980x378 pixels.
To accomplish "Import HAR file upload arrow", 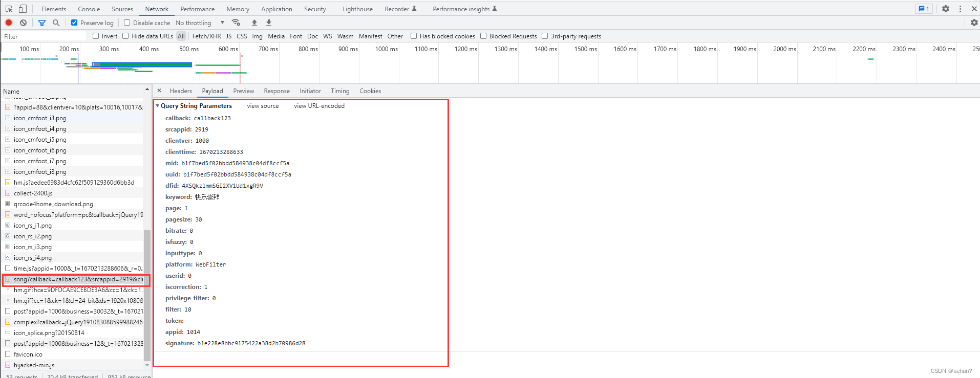I will [x=254, y=23].
